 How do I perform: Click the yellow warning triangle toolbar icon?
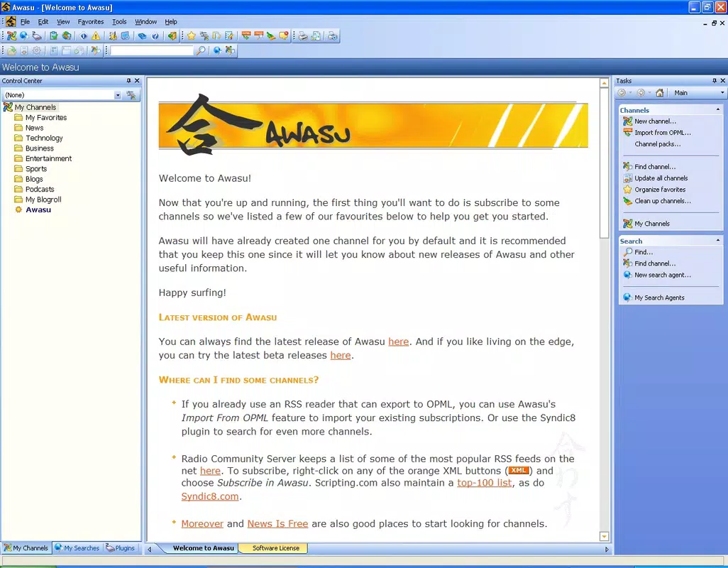96,35
